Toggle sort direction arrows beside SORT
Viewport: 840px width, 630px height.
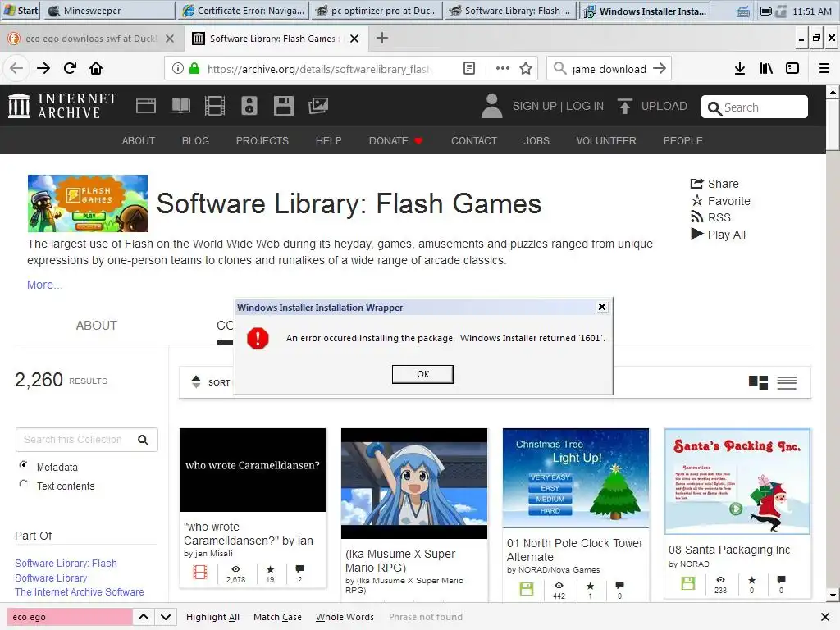coord(196,382)
